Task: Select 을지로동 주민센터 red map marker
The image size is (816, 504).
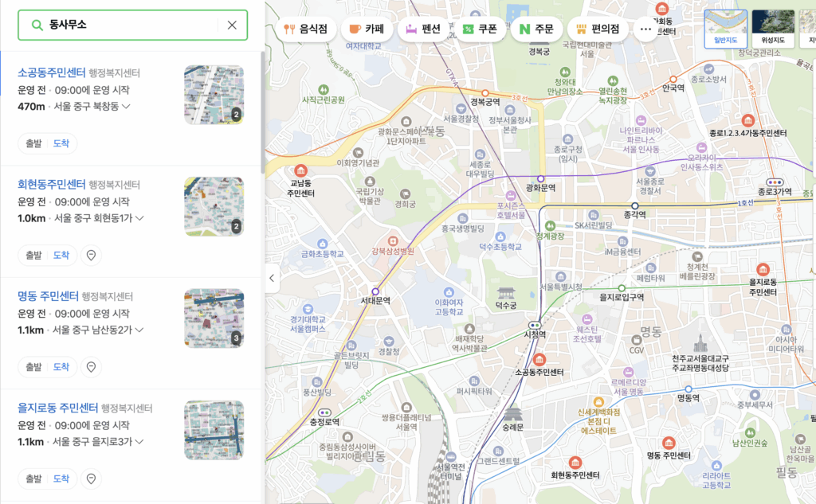Action: point(763,269)
